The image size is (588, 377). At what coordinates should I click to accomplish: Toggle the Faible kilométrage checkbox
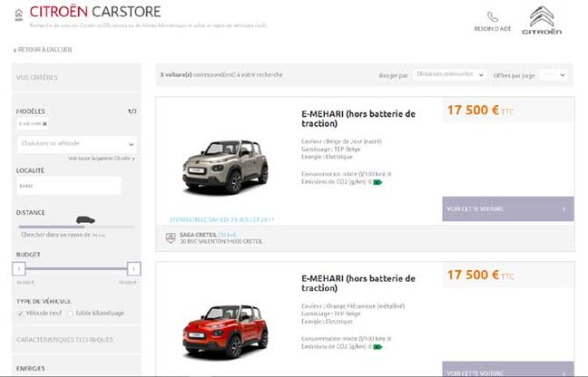(70, 314)
